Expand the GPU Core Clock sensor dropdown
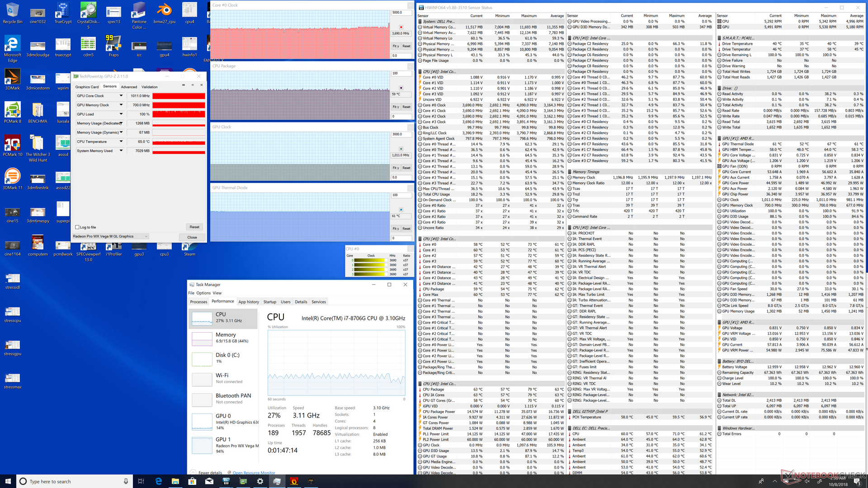 coord(121,96)
